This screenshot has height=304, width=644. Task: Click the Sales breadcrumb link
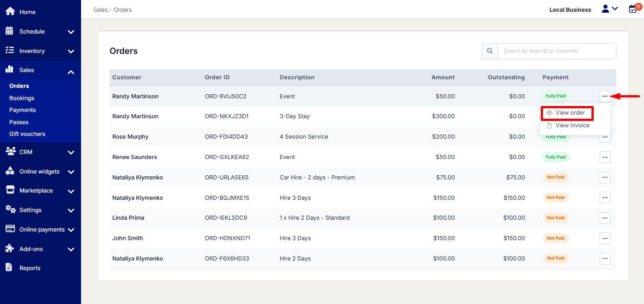pos(100,10)
